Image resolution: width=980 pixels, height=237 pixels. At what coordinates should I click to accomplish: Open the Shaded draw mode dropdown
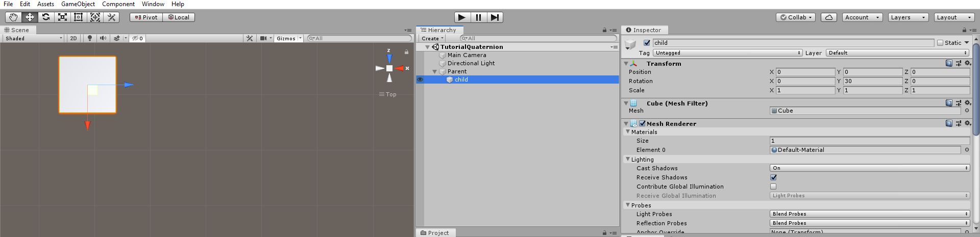tap(34, 38)
